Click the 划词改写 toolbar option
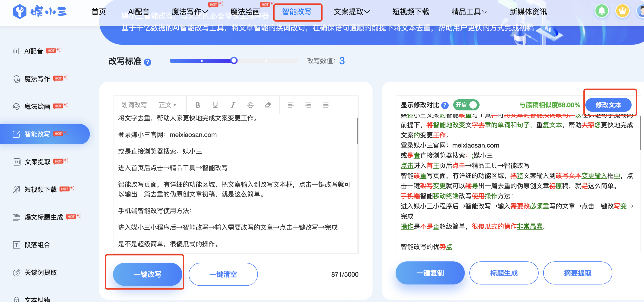 click(x=134, y=105)
